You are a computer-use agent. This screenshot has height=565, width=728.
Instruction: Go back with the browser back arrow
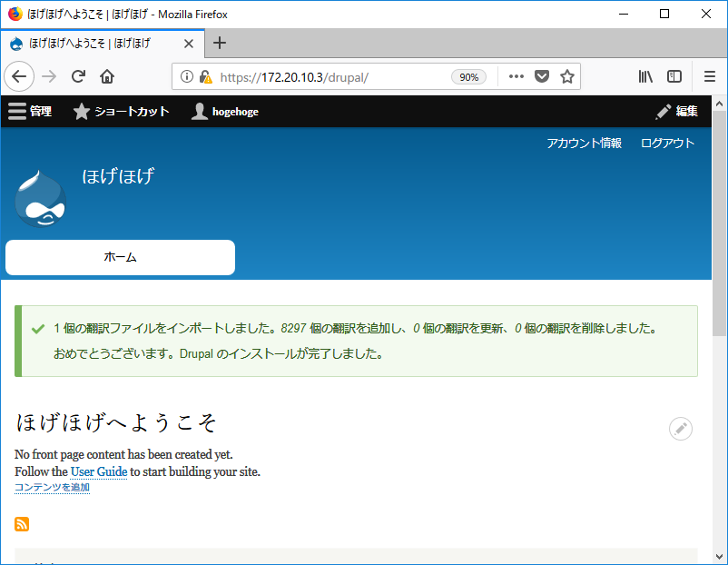click(19, 76)
